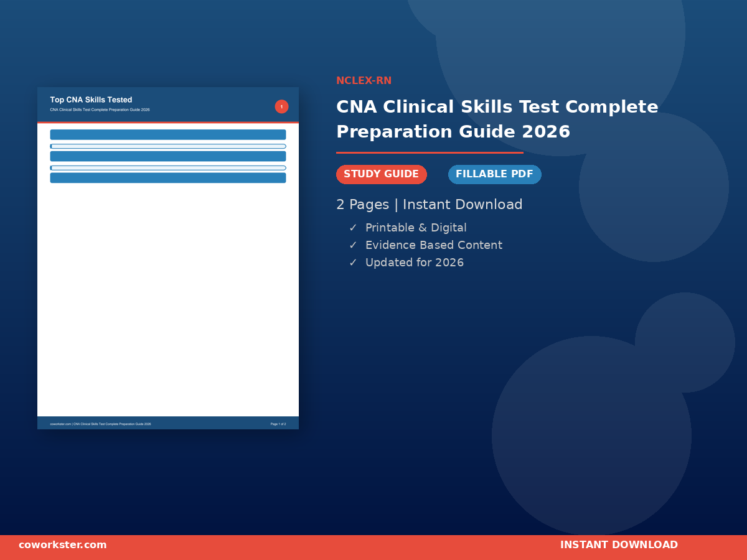The height and width of the screenshot is (560, 747).
Task: Select the third solid blue bar
Action: pos(168,178)
